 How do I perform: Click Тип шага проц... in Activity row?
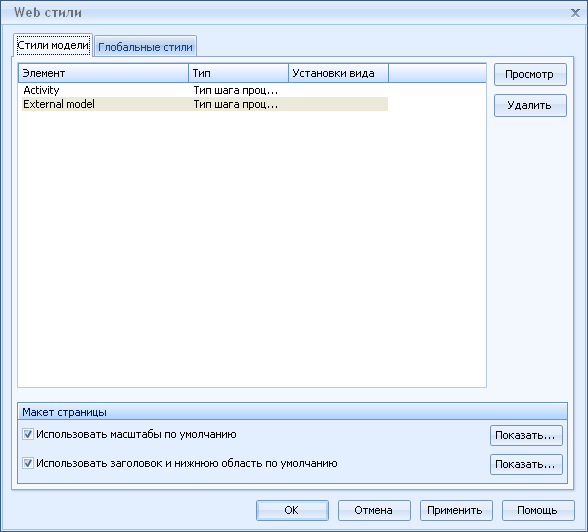click(236, 90)
